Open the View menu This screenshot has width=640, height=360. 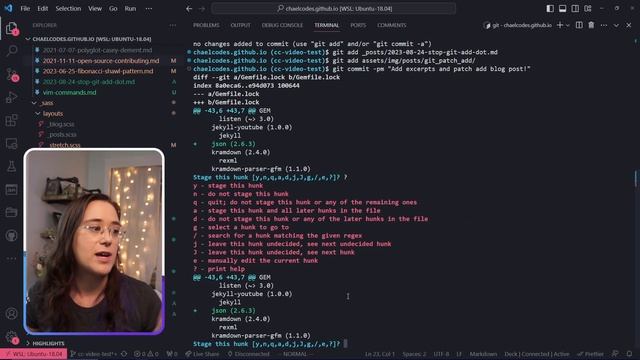pyautogui.click(x=95, y=8)
